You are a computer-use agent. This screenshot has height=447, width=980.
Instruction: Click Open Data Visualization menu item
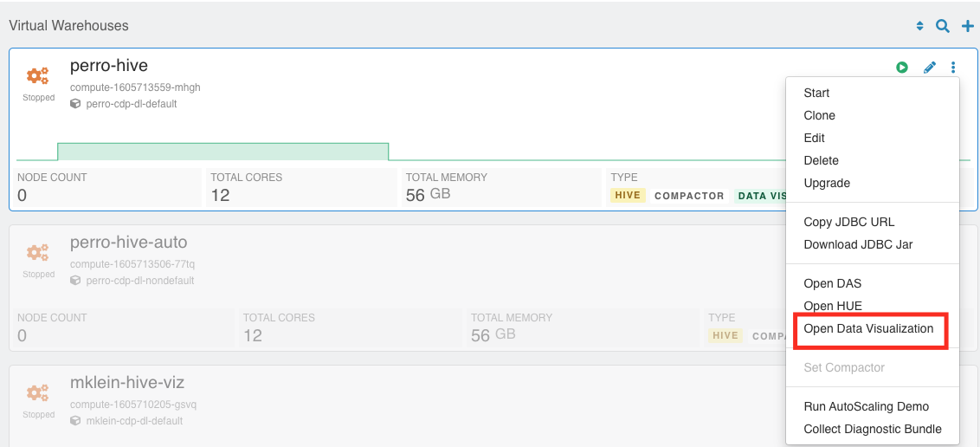pyautogui.click(x=868, y=328)
